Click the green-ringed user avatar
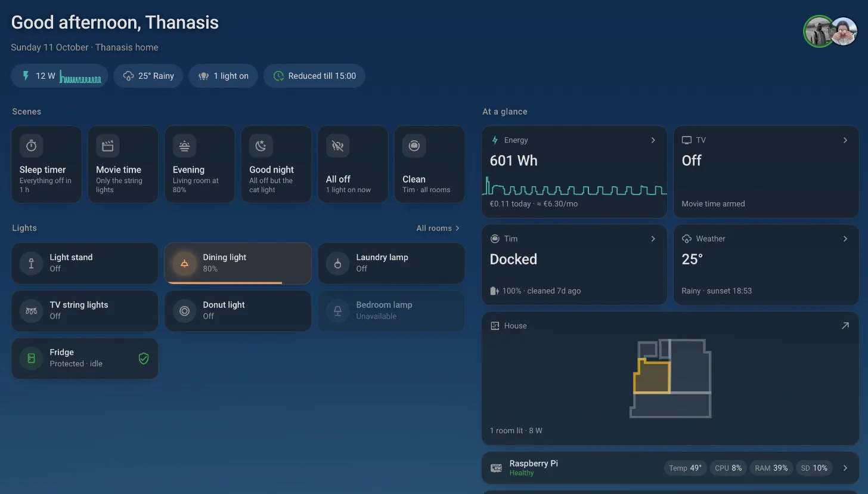Screen dimensions: 868x494 [x=819, y=32]
